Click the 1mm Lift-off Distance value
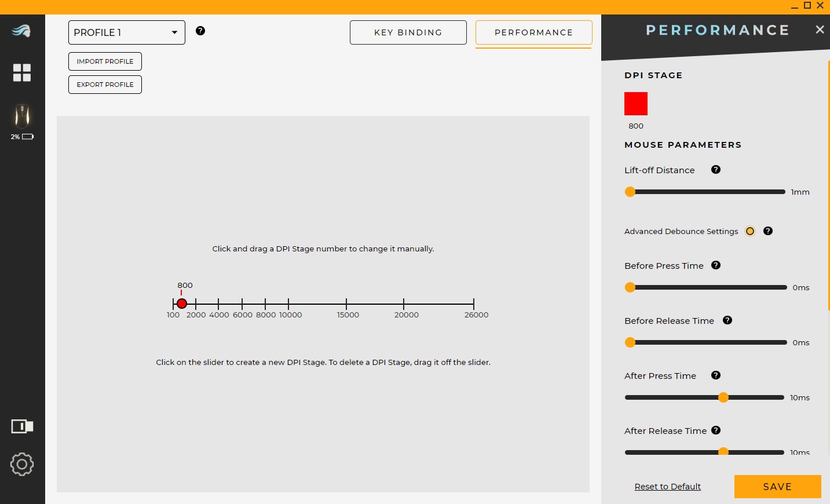 [800, 192]
